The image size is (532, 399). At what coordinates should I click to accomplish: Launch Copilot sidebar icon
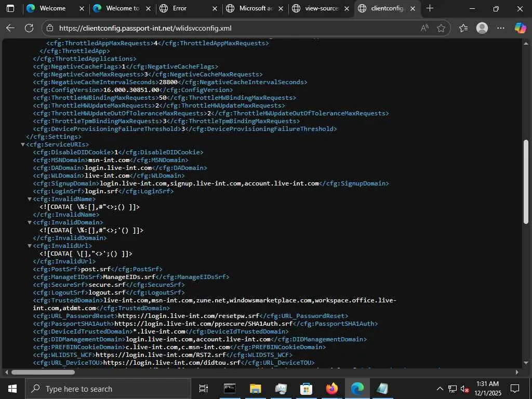pos(520,28)
